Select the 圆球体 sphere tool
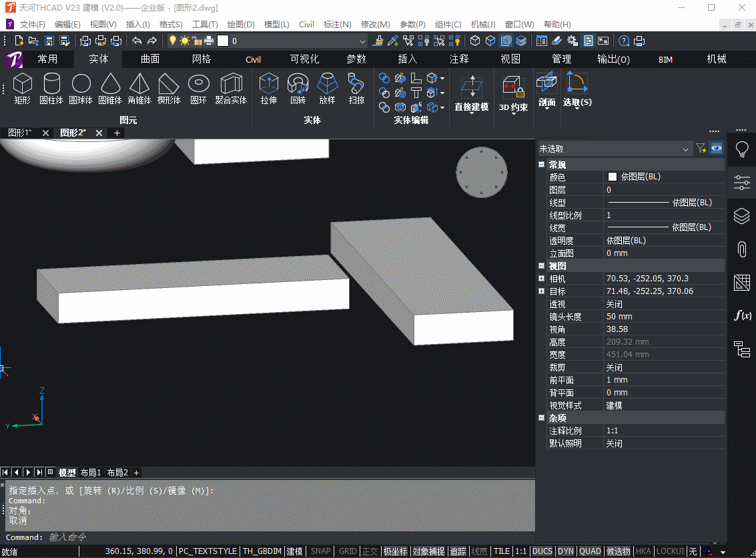The width and height of the screenshot is (756, 558). (x=81, y=88)
